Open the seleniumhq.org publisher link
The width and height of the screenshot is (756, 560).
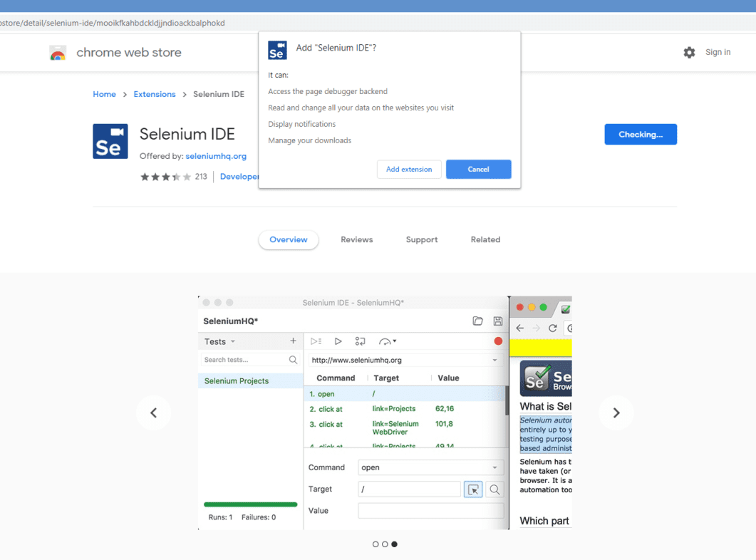pyautogui.click(x=216, y=156)
